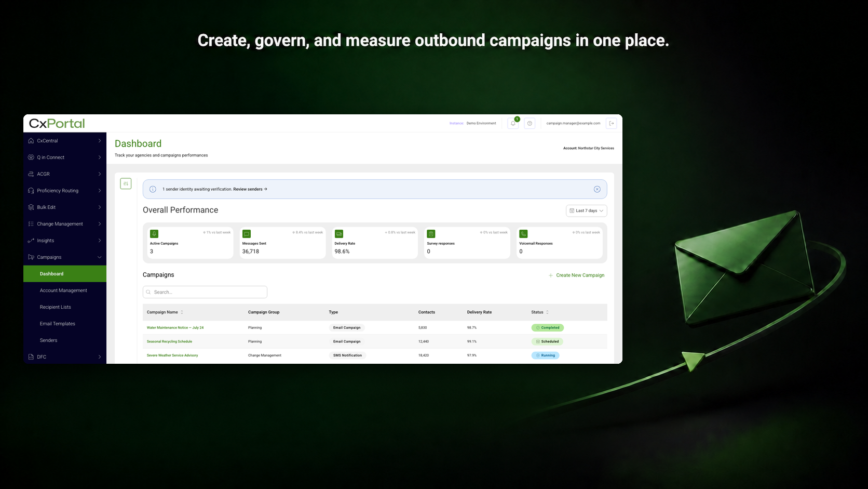The image size is (868, 489).
Task: Select Dashboard in the sidebar
Action: (x=65, y=274)
